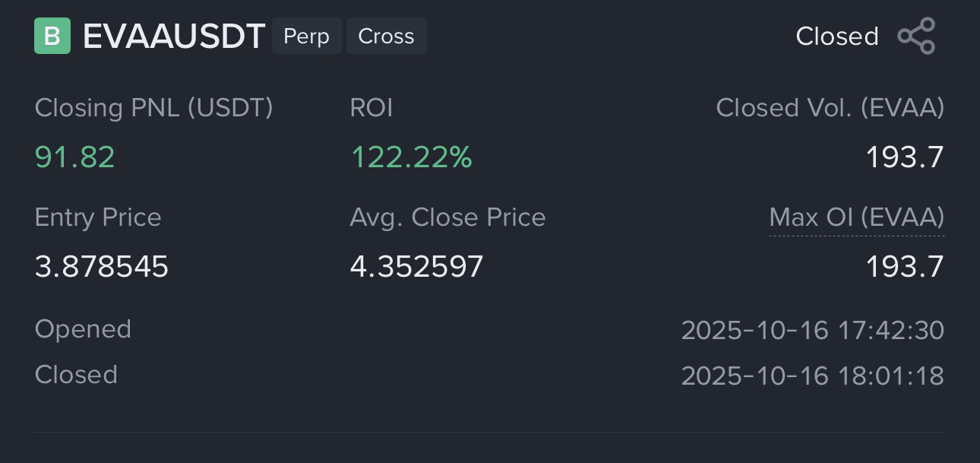This screenshot has width=980, height=463.
Task: Tap the opened timestamp 17:42:30
Action: click(x=812, y=330)
